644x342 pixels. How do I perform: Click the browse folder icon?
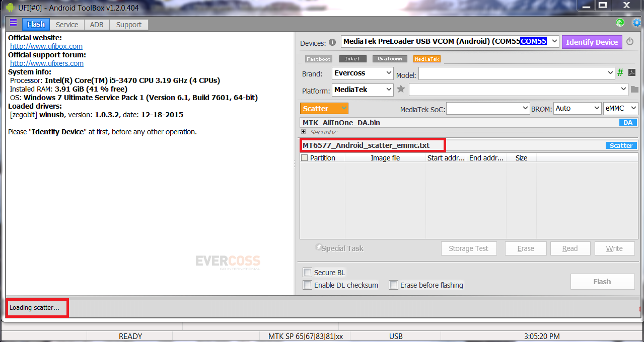point(634,90)
